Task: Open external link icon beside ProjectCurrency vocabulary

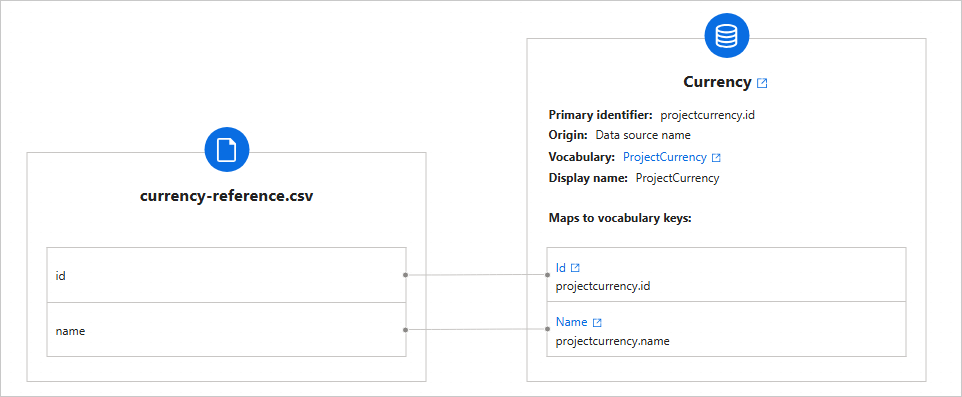Action: pyautogui.click(x=716, y=158)
